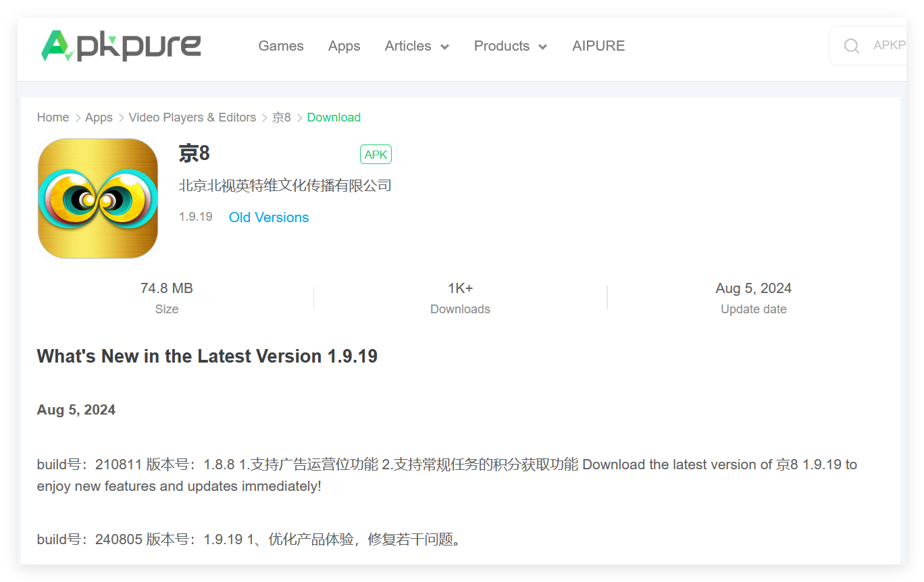Open Old Versions link
This screenshot has width=924, height=582.
[269, 217]
